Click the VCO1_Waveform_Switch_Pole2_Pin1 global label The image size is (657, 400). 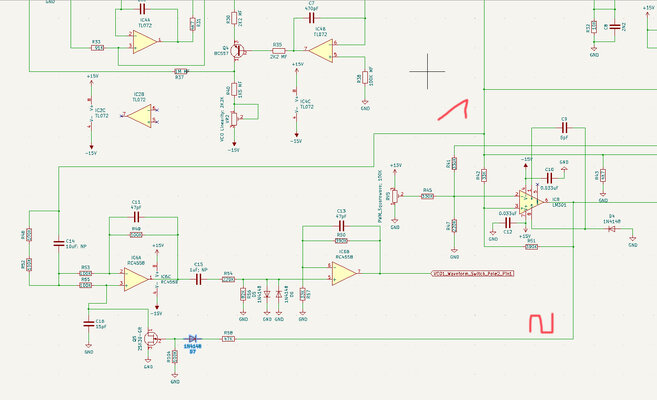click(472, 273)
